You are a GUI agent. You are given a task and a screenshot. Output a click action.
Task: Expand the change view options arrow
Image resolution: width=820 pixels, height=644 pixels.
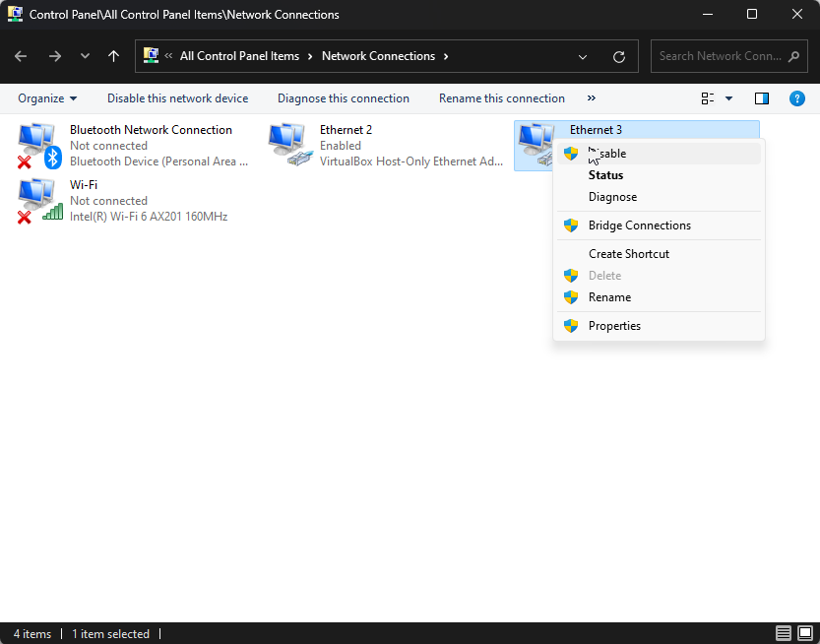coord(729,98)
